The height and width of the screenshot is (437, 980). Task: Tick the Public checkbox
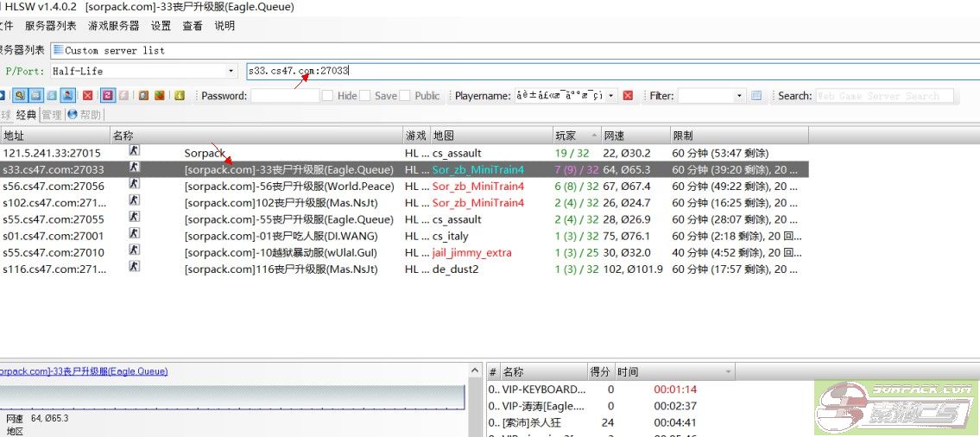pos(404,96)
